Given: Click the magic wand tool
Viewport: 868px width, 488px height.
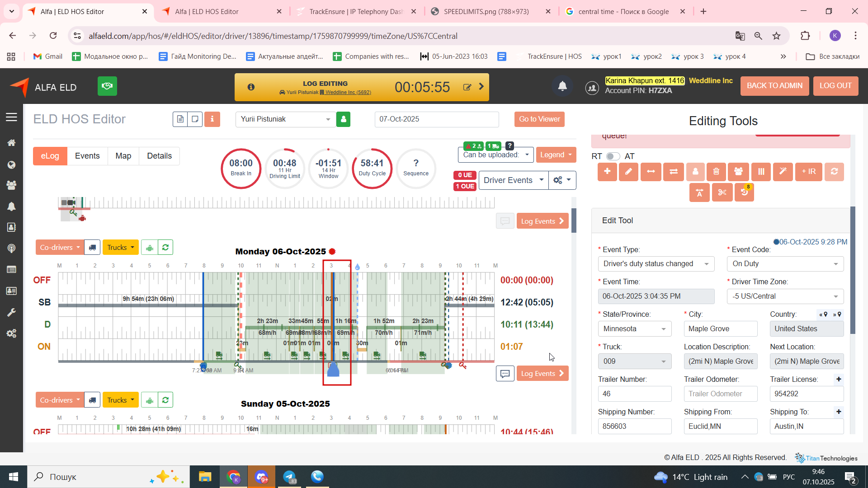Looking at the screenshot, I should (x=783, y=172).
